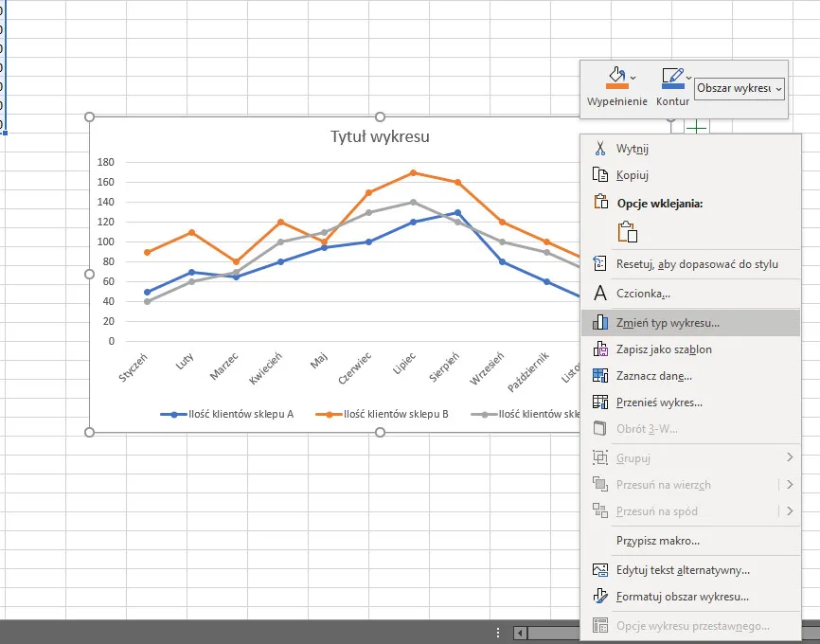Choose Edytuj tekst alternatywny option
Image resolution: width=820 pixels, height=644 pixels.
click(x=683, y=570)
